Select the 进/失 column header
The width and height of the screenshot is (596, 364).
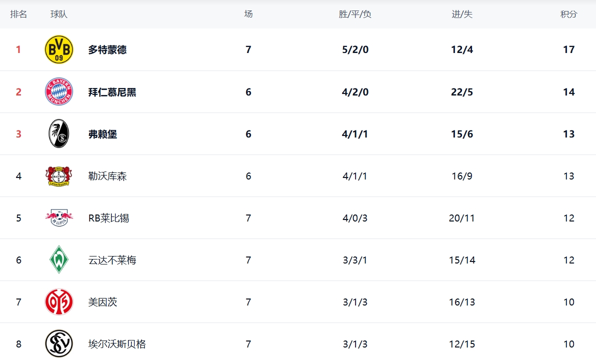click(462, 14)
